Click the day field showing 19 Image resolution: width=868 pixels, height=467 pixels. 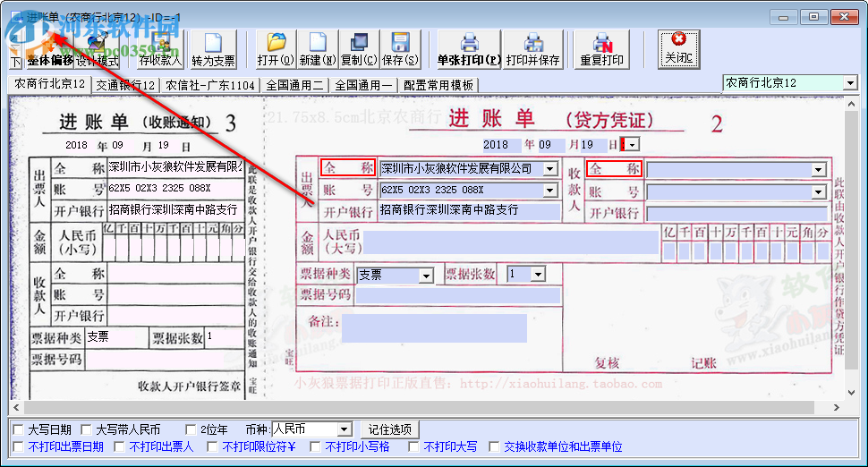pos(593,145)
